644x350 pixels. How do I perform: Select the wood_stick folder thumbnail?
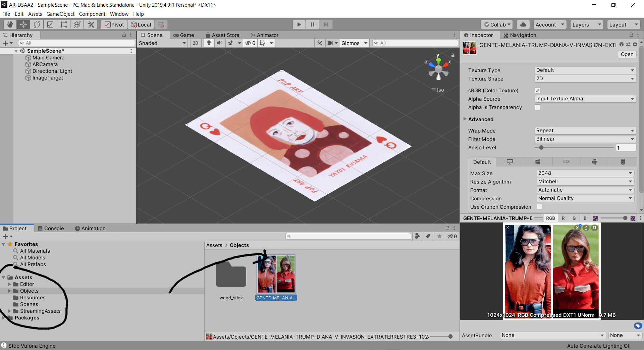[231, 275]
